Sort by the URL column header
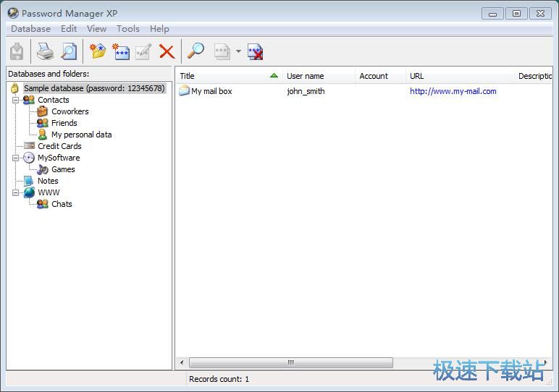Screen dimensions: 559x392 (460, 76)
